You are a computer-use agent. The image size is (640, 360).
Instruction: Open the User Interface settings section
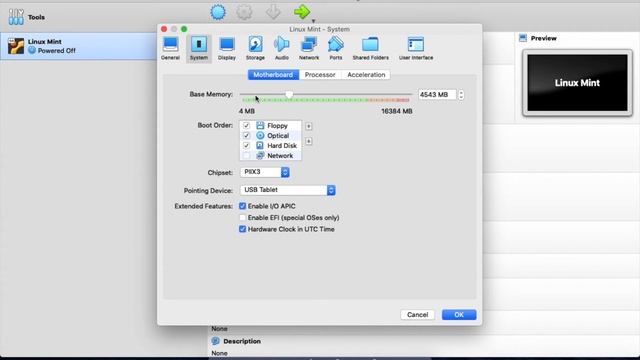point(416,48)
